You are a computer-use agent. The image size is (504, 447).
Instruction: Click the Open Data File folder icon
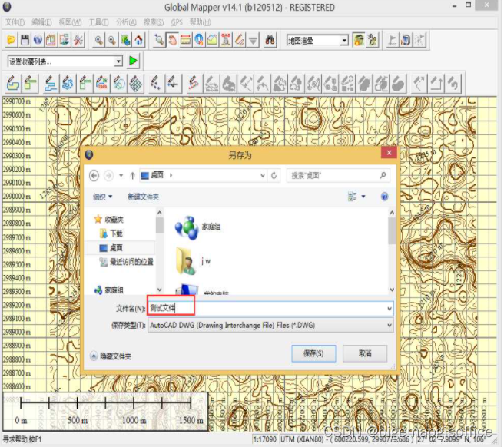coord(12,40)
